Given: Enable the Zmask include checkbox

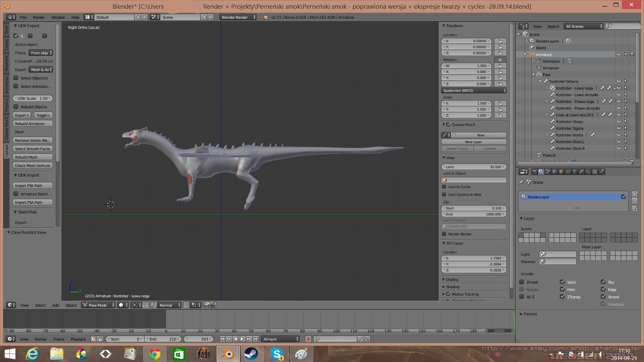Looking at the screenshot, I should pos(522,282).
